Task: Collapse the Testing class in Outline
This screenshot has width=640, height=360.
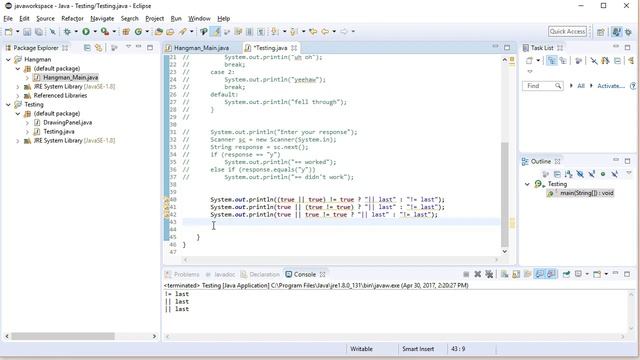Action: (x=527, y=184)
